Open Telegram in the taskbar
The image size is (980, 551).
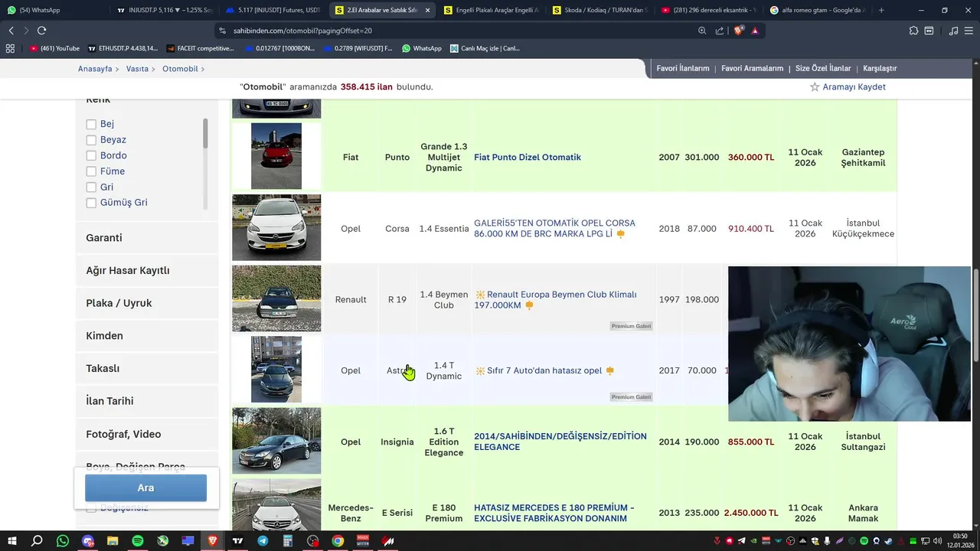coord(263,541)
